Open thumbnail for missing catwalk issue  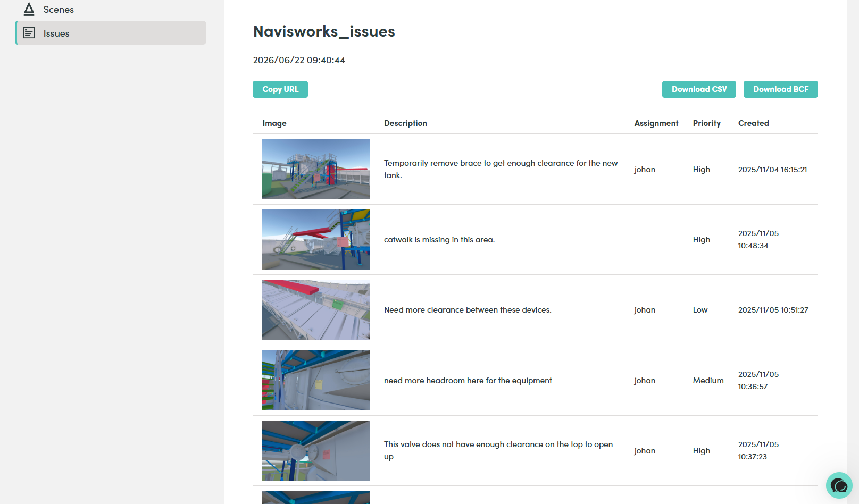coord(316,239)
